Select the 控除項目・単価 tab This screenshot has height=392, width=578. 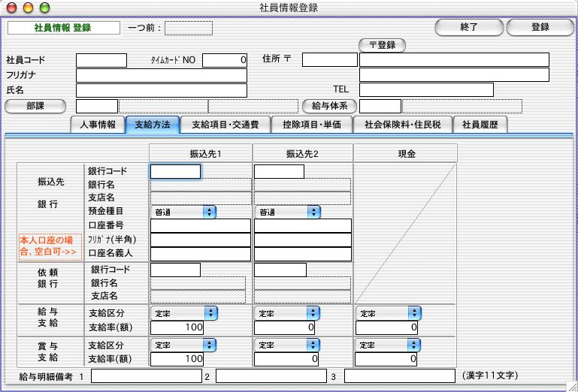(311, 125)
